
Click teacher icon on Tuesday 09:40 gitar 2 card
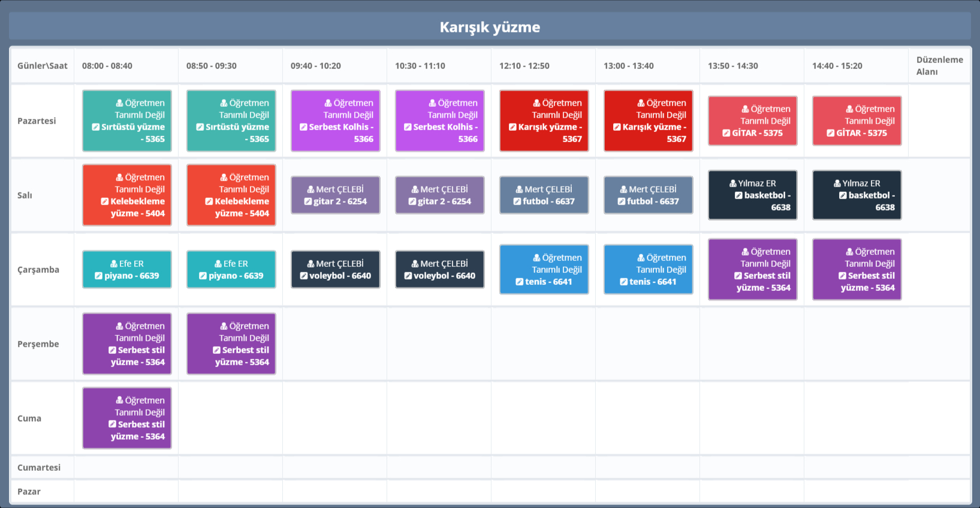coord(310,190)
